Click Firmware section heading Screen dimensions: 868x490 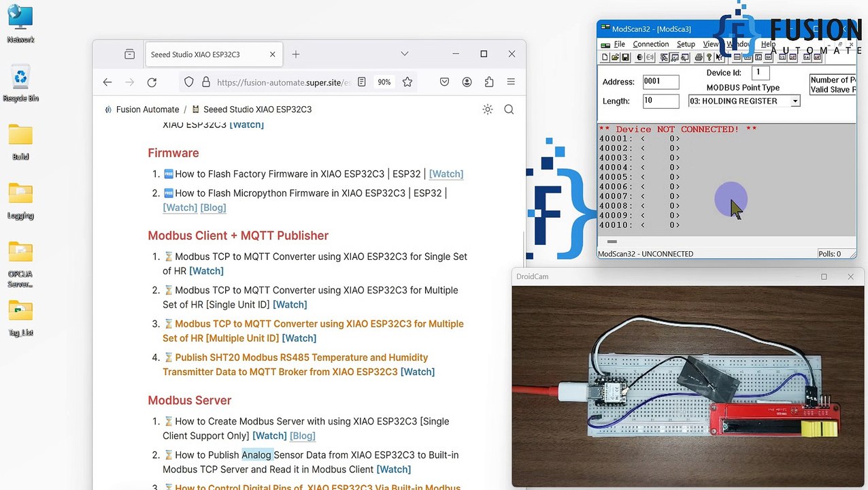(173, 153)
